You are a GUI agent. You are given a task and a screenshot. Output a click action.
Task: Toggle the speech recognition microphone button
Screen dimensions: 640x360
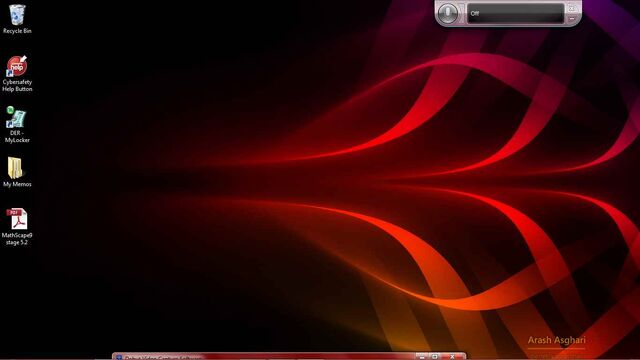[448, 13]
